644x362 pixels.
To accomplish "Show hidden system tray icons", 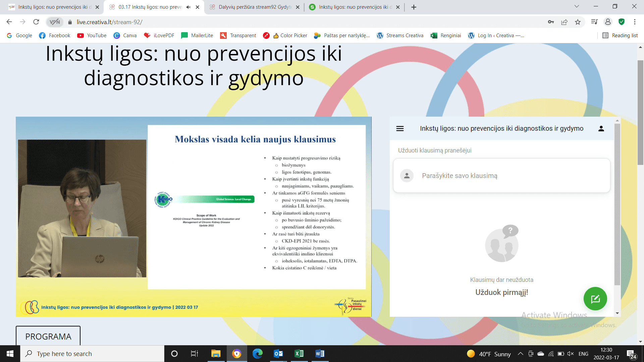I will pos(520,354).
